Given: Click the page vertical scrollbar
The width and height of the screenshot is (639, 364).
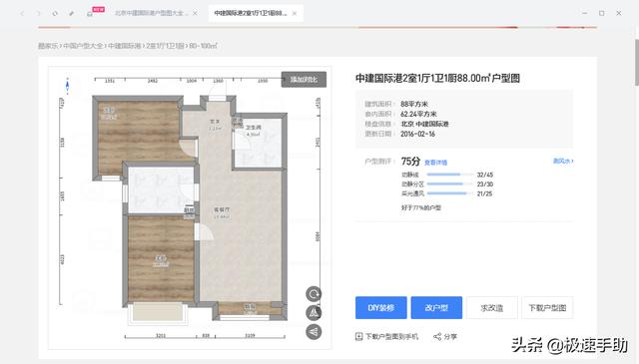Looking at the screenshot, I should coord(636,62).
